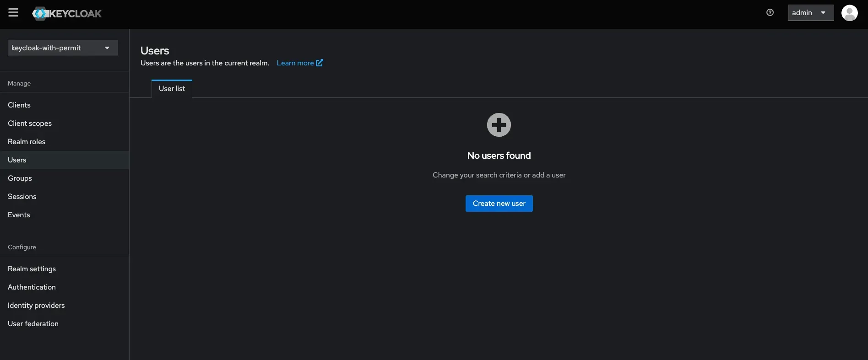Screen dimensions: 868x360
Task: Go to Client scopes
Action: click(30, 124)
